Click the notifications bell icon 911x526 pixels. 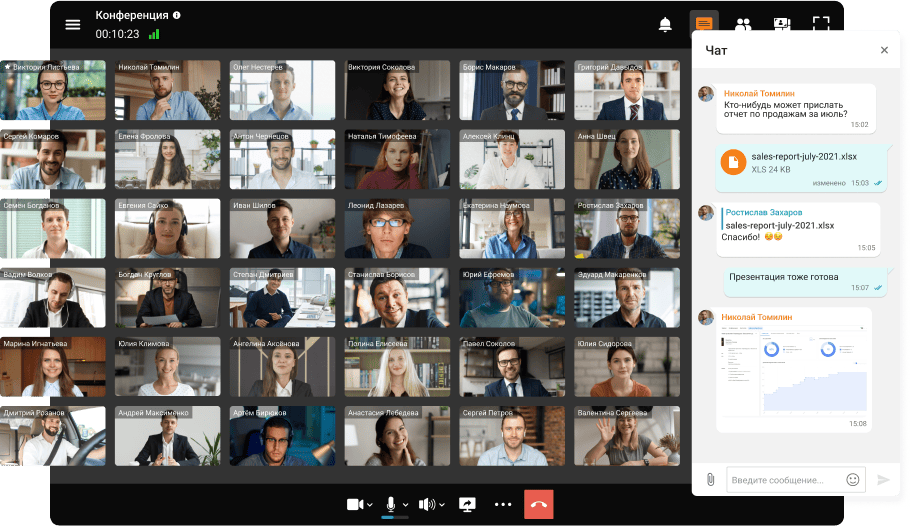(665, 24)
